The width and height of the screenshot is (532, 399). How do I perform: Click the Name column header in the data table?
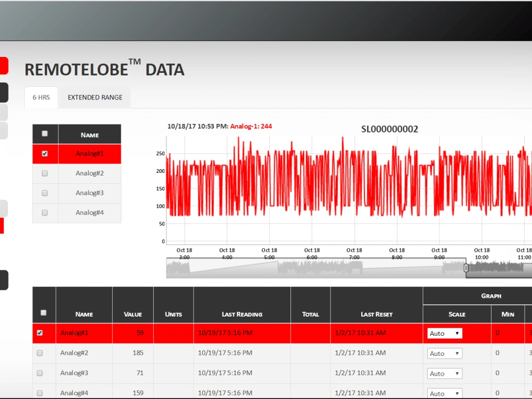pos(84,314)
